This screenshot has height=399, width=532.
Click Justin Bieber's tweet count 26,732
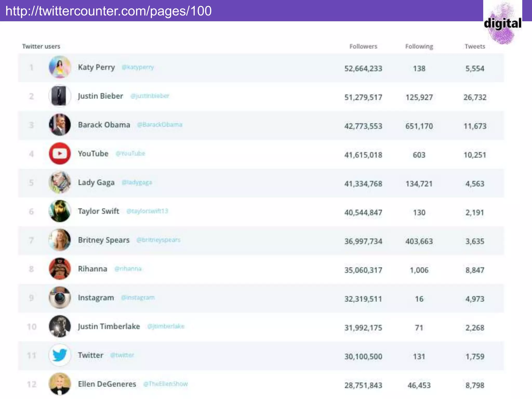(x=475, y=97)
